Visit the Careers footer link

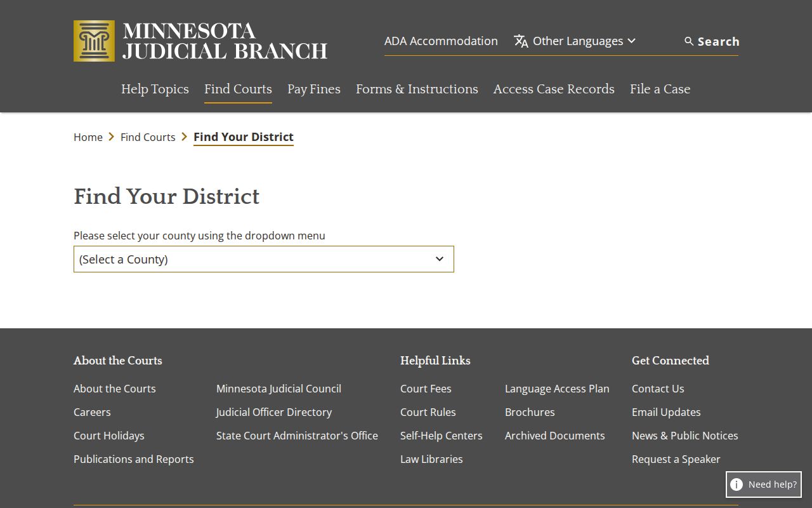pyautogui.click(x=92, y=412)
